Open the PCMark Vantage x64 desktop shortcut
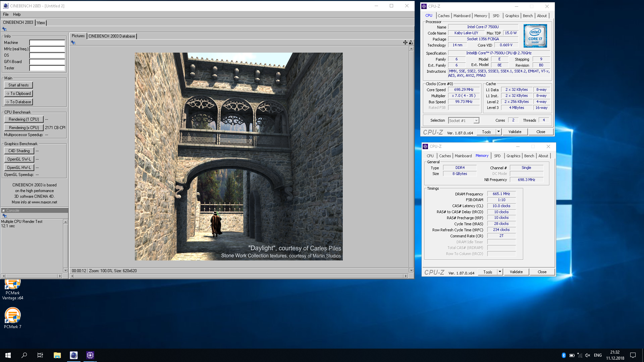The width and height of the screenshot is (644, 362). pyautogui.click(x=13, y=290)
